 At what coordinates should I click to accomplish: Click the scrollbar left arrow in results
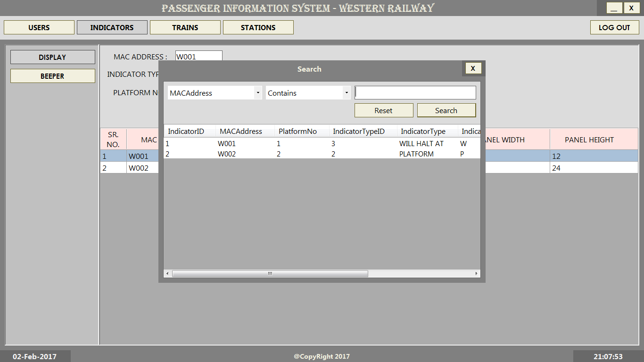pyautogui.click(x=167, y=273)
